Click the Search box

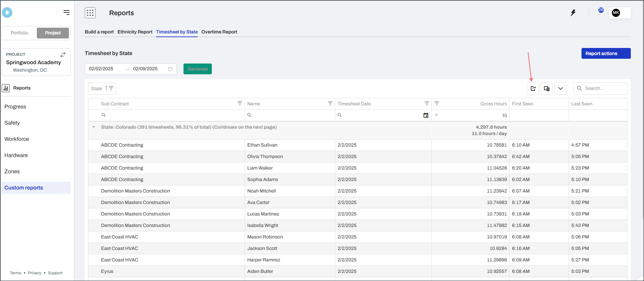(600, 88)
